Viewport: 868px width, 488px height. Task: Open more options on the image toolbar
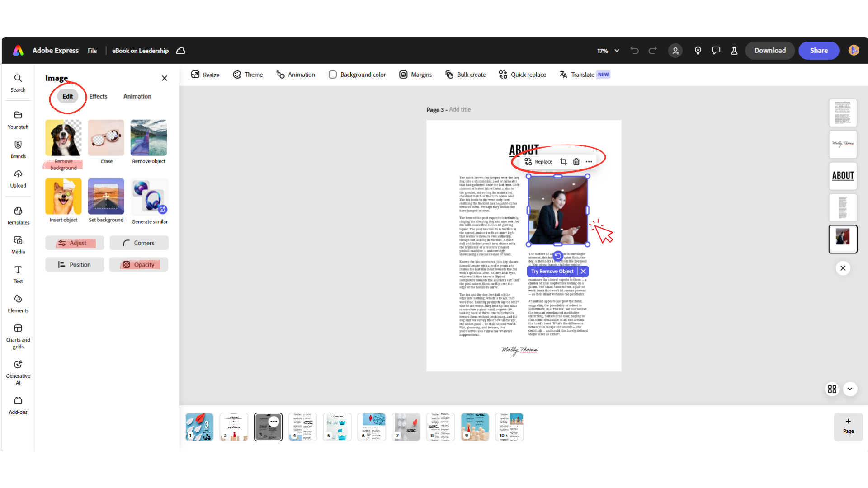click(x=589, y=161)
